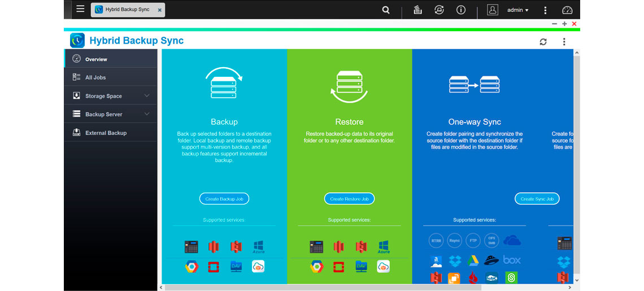The image size is (644, 291).
Task: Open the event notifications info icon
Action: pyautogui.click(x=461, y=10)
